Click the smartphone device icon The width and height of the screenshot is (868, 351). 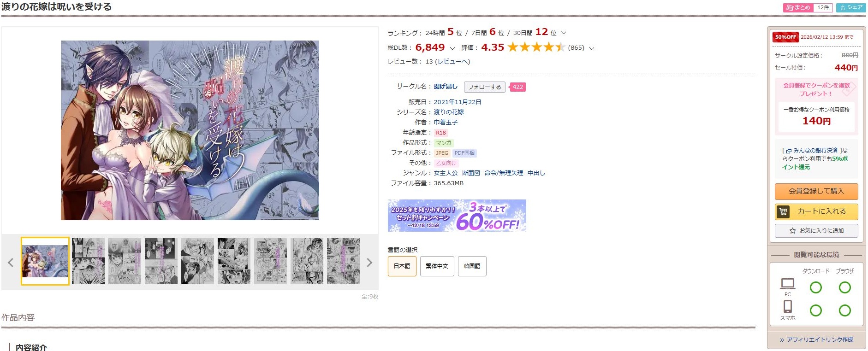point(788,306)
